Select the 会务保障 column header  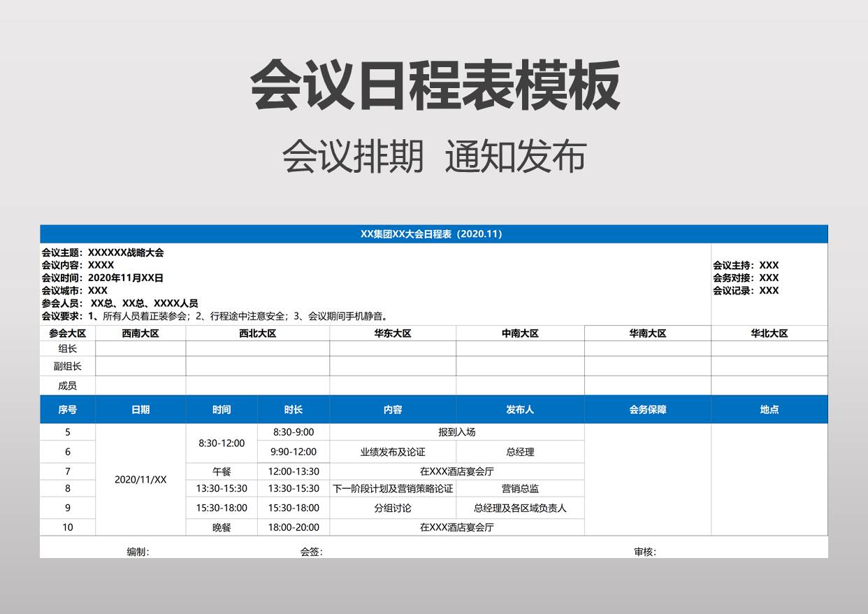point(647,410)
